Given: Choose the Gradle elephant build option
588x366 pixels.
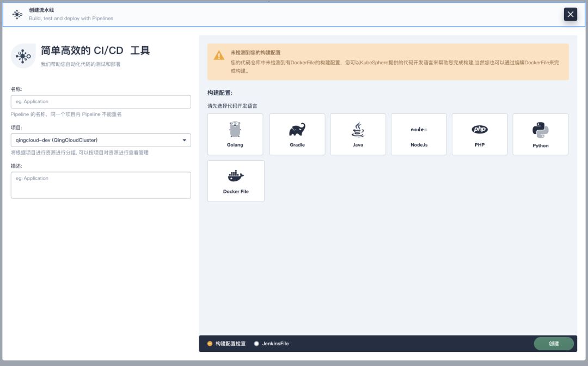Looking at the screenshot, I should 297,134.
